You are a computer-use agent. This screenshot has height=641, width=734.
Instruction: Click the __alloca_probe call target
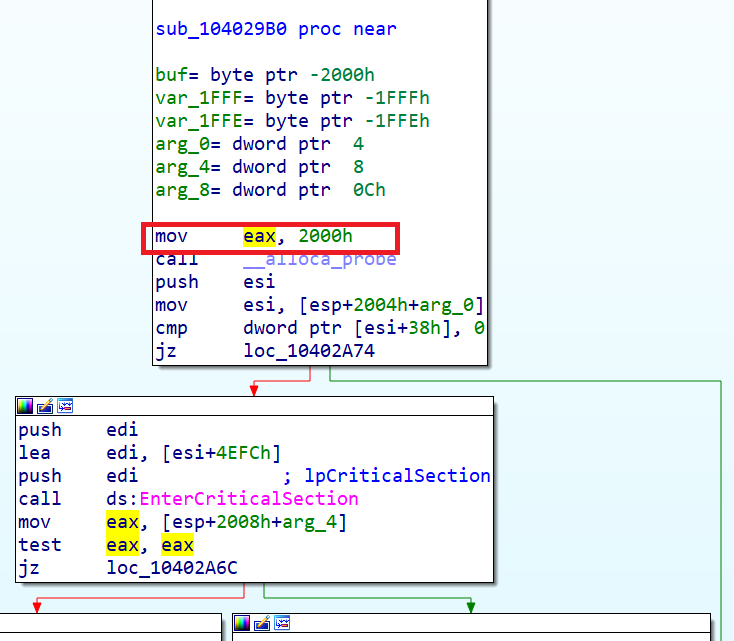[320, 259]
